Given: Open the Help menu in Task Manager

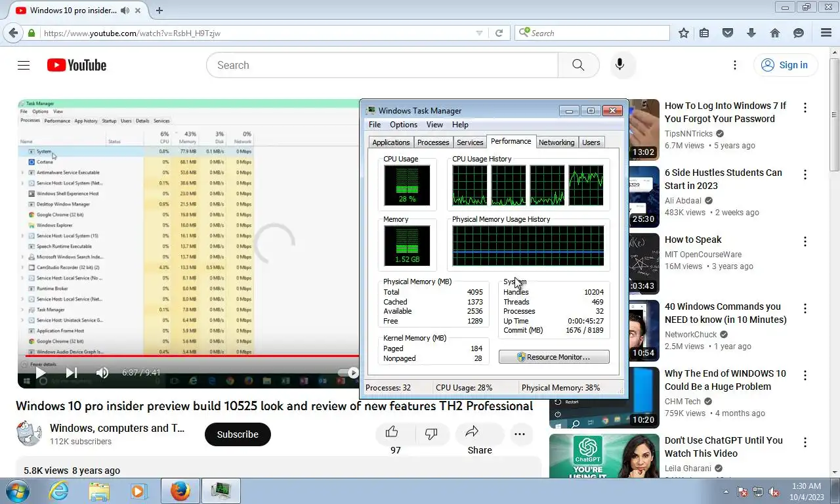Looking at the screenshot, I should [x=460, y=125].
